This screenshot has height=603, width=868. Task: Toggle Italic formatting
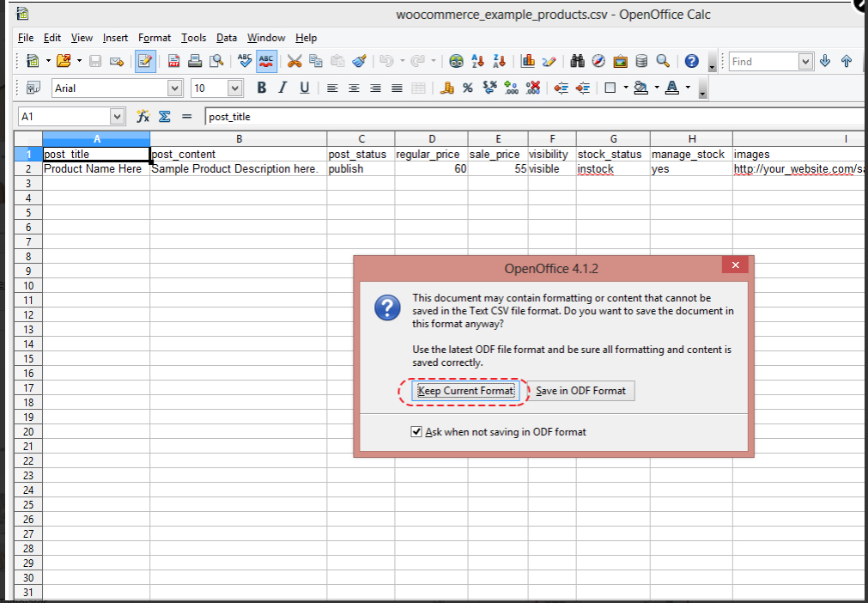coord(282,88)
